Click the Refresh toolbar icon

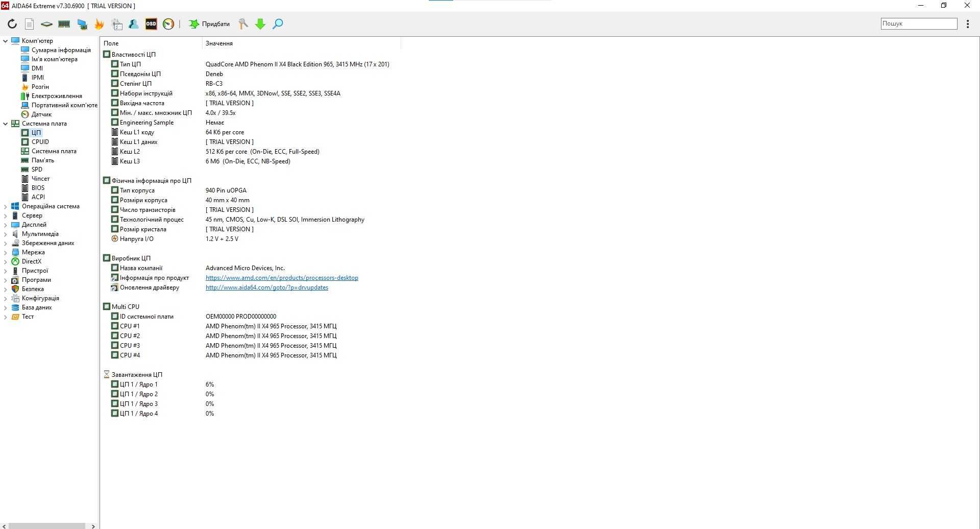12,23
